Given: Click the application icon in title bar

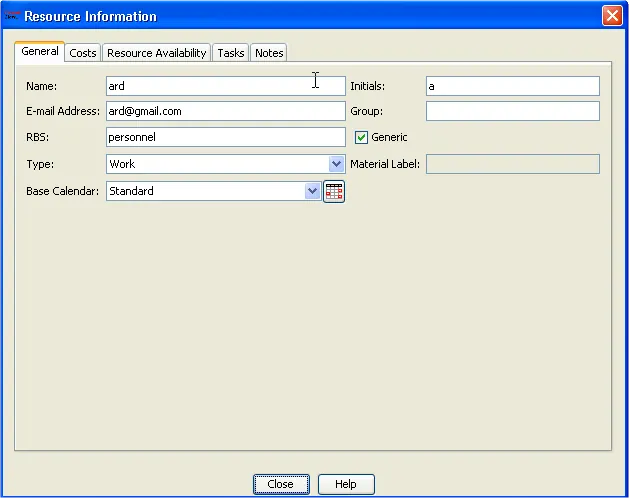Looking at the screenshot, I should coord(11,16).
